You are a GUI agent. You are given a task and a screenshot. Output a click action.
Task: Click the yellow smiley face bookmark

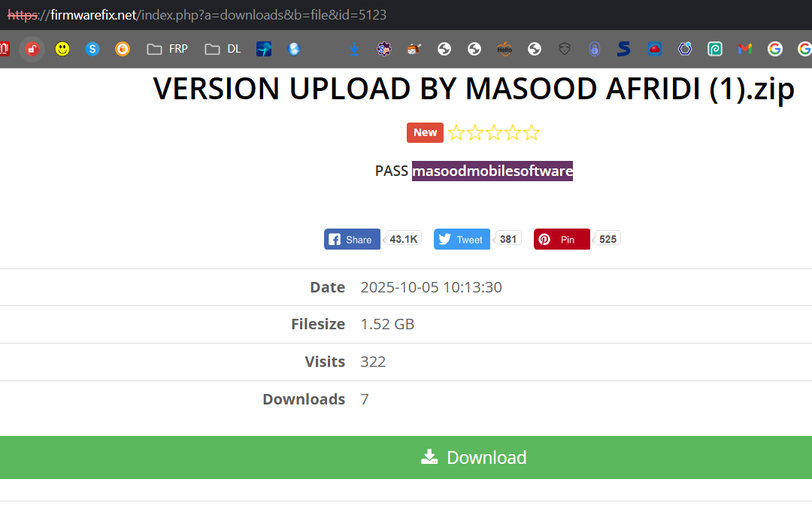(62, 49)
